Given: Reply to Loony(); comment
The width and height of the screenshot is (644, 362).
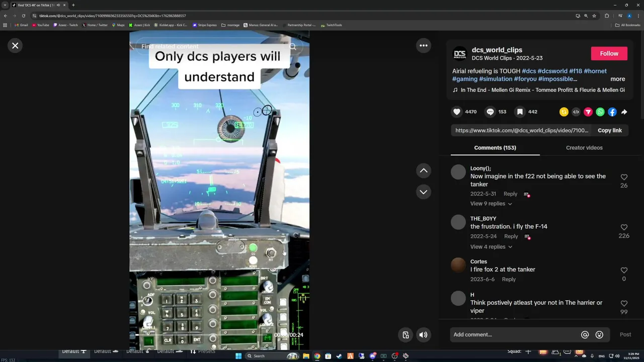Looking at the screenshot, I should pos(510,194).
